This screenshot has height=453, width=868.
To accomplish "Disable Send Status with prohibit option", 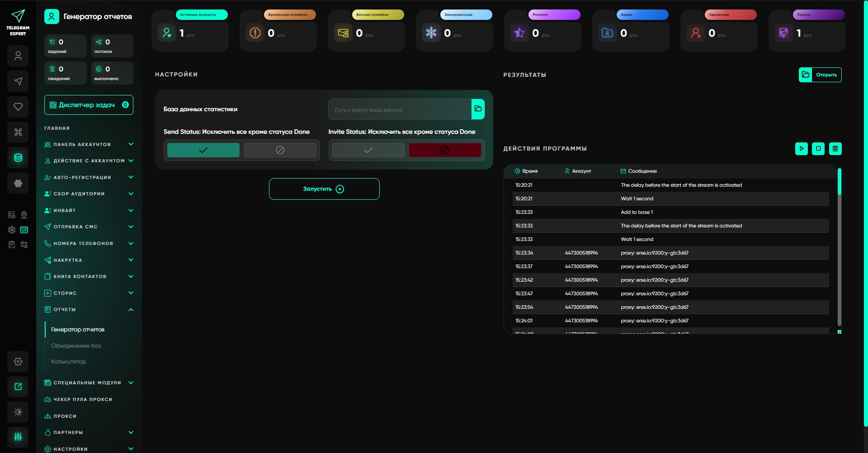I will [280, 150].
